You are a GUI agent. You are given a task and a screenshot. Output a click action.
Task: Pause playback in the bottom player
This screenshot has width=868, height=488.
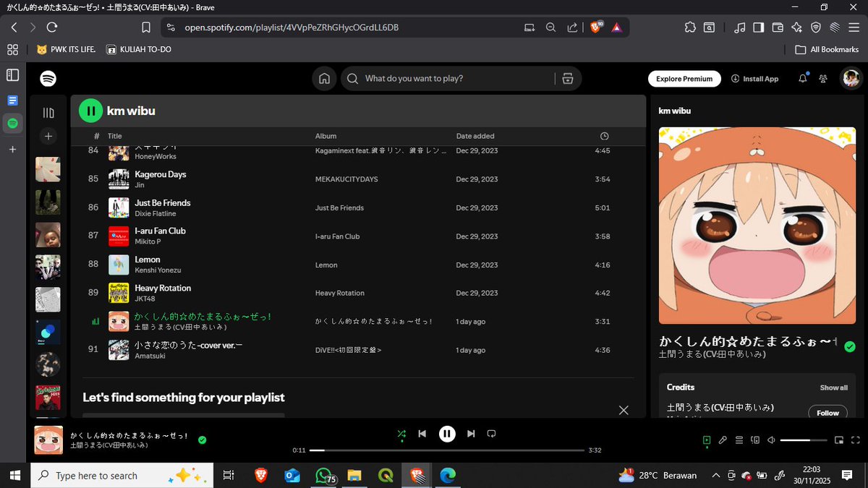447,434
